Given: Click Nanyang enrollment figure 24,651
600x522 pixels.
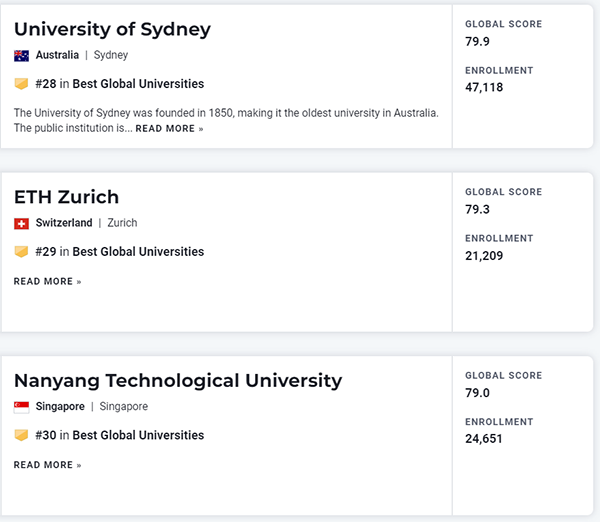Looking at the screenshot, I should [484, 439].
